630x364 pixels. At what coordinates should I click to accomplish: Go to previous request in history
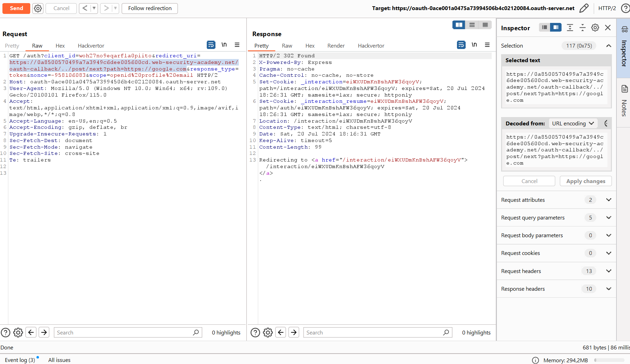(85, 8)
